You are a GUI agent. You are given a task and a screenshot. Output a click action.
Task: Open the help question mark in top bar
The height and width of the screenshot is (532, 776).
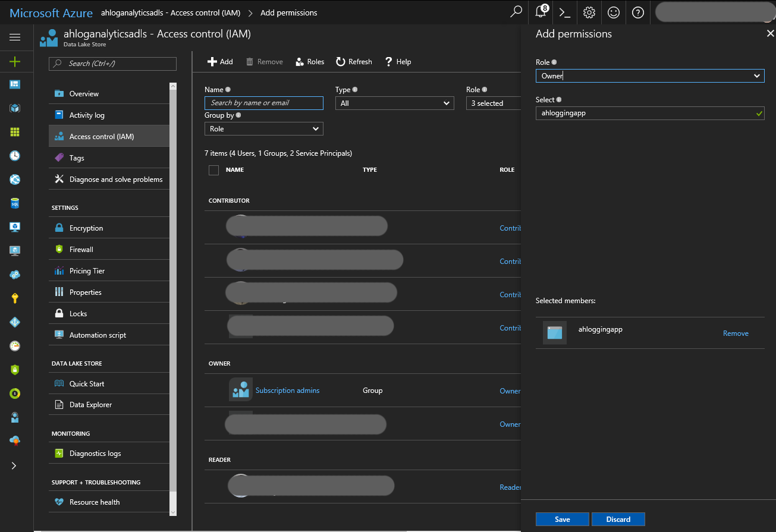(x=638, y=12)
